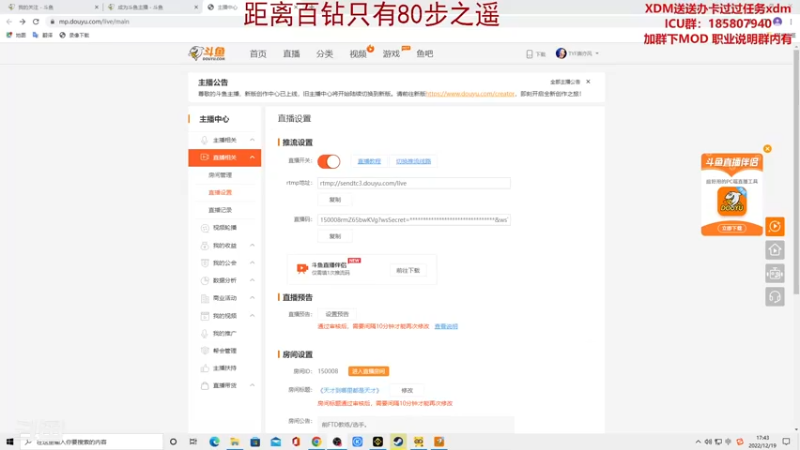Click 修改 to edit room title

[x=407, y=390]
